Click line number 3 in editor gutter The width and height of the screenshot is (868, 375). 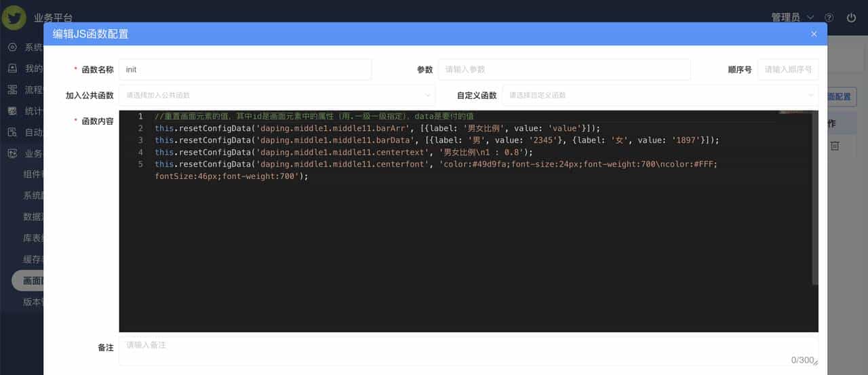click(140, 140)
